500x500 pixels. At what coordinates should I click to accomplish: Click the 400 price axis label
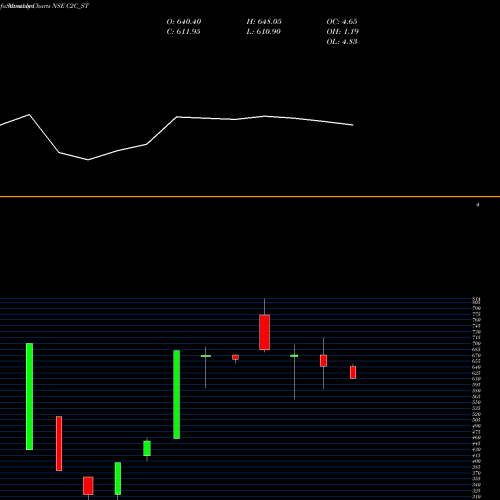point(476,461)
